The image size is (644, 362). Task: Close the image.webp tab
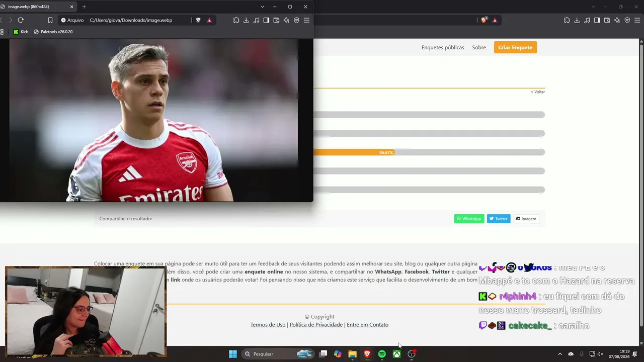(x=72, y=7)
